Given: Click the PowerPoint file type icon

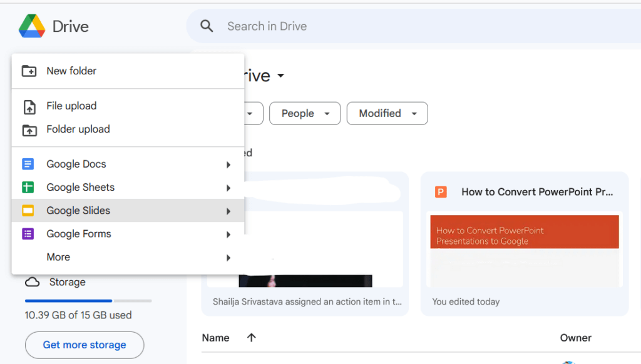Looking at the screenshot, I should (441, 192).
